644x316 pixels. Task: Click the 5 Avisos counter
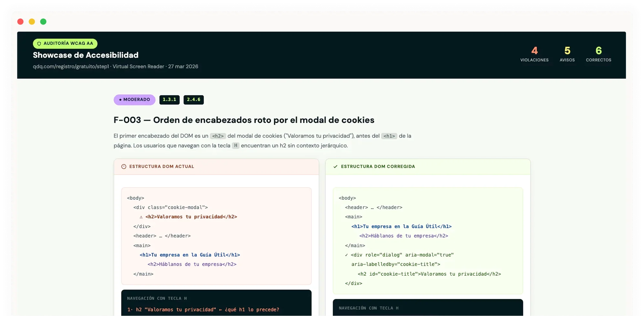[x=567, y=54]
